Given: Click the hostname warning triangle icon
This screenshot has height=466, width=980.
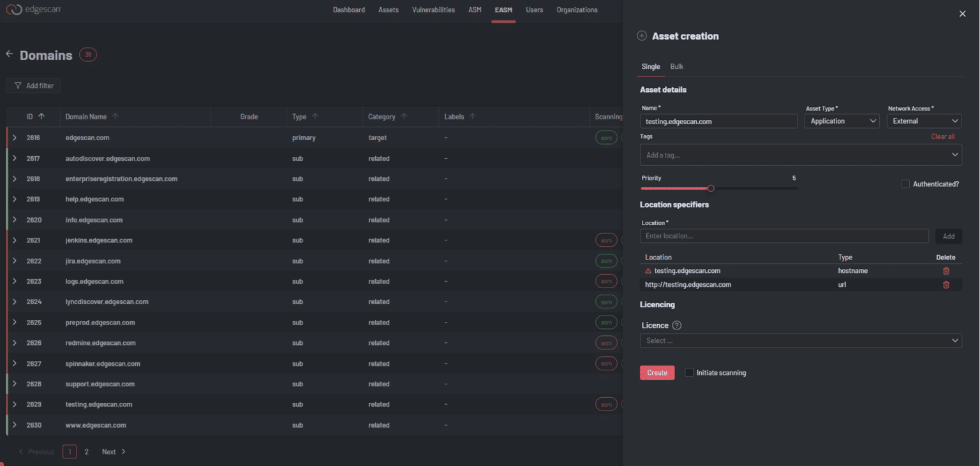Looking at the screenshot, I should click(x=648, y=271).
